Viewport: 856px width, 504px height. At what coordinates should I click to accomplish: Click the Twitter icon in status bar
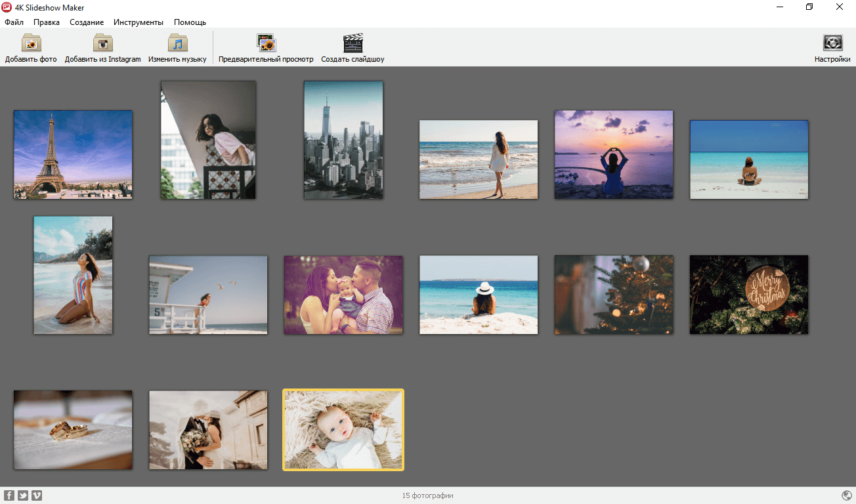click(x=23, y=495)
